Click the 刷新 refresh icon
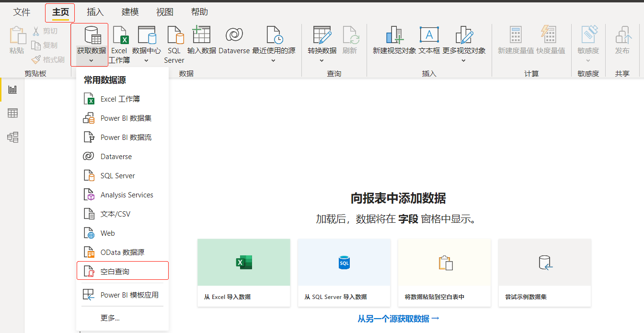 click(x=350, y=35)
